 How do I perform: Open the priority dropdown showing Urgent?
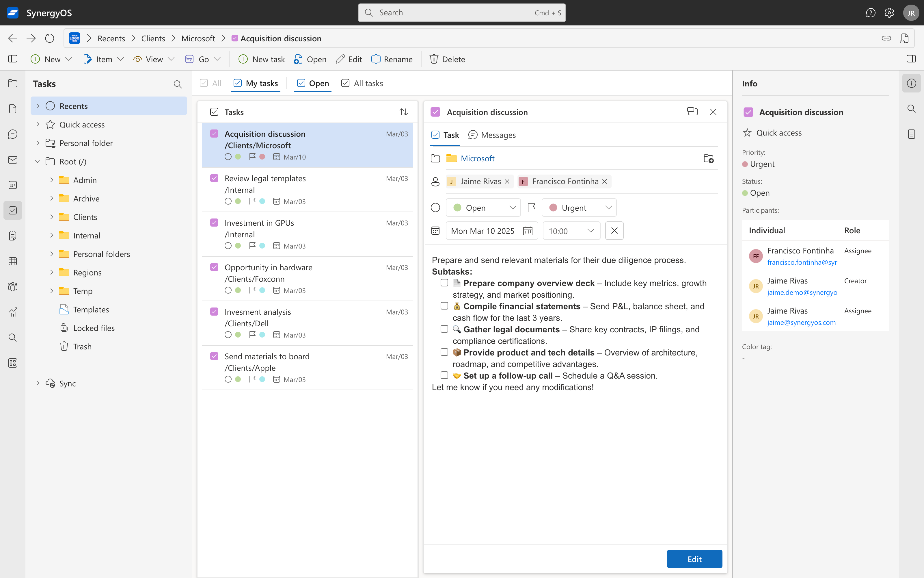(x=579, y=208)
